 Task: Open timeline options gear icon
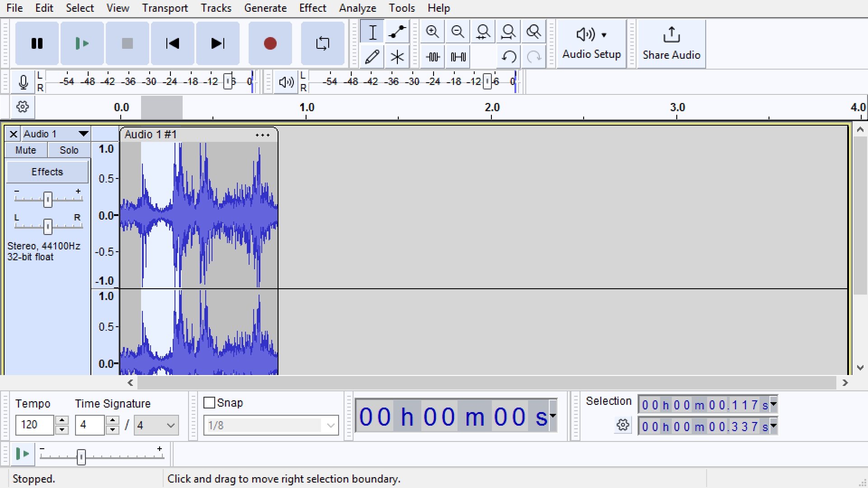click(x=23, y=107)
